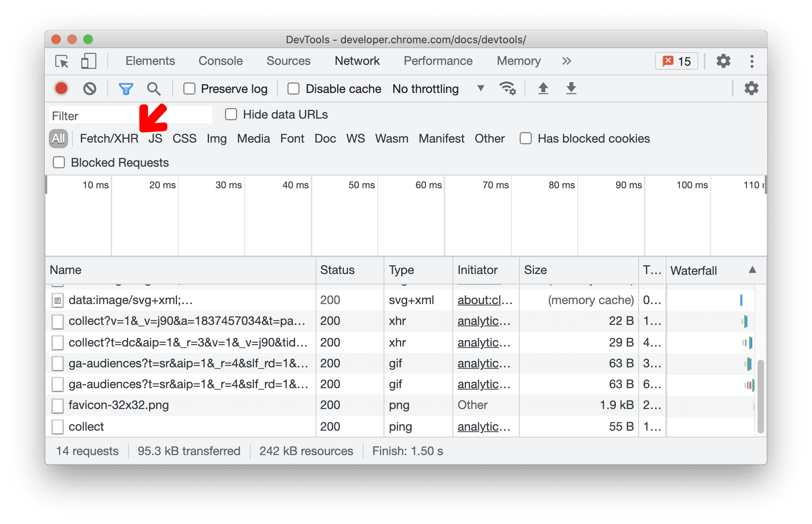Screen dimensions: 812x524
Task: Click the record/stop network traffic button
Action: tap(59, 88)
